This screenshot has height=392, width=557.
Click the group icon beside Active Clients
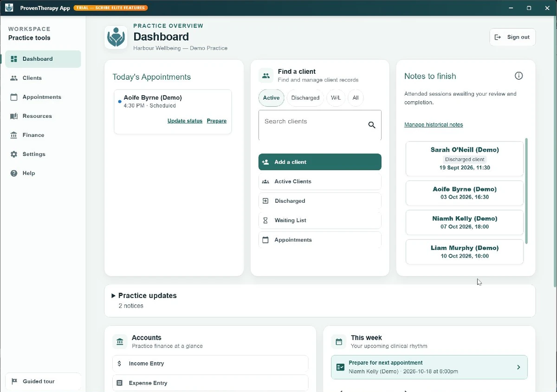pos(266,181)
